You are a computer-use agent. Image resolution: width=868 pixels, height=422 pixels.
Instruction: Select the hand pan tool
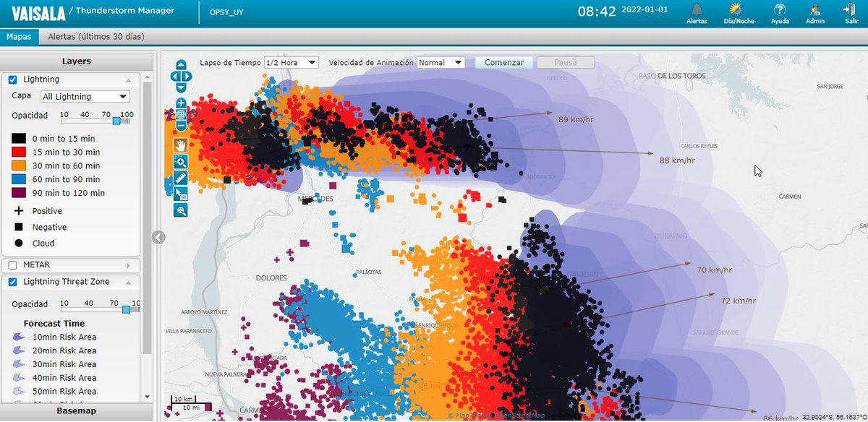(x=181, y=146)
